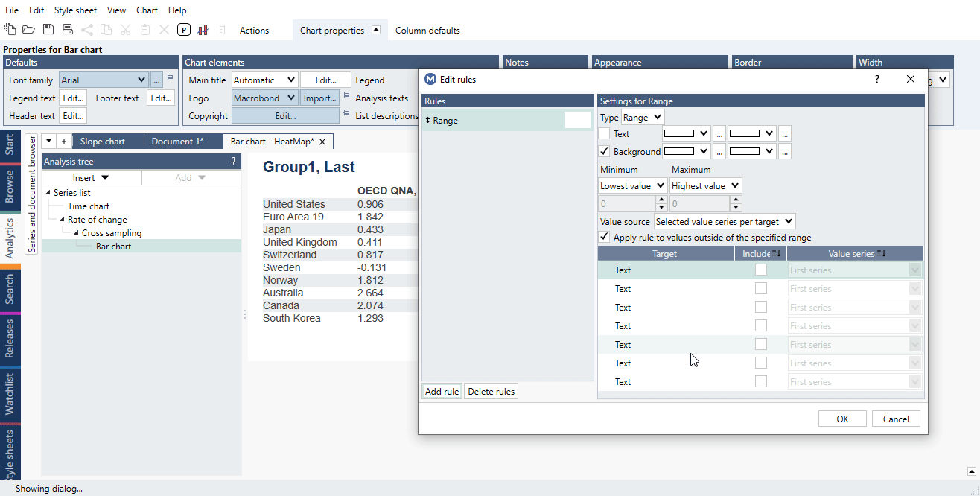The height and width of the screenshot is (496, 980).
Task: Click the red bar chart toolbar icon
Action: pyautogui.click(x=203, y=30)
